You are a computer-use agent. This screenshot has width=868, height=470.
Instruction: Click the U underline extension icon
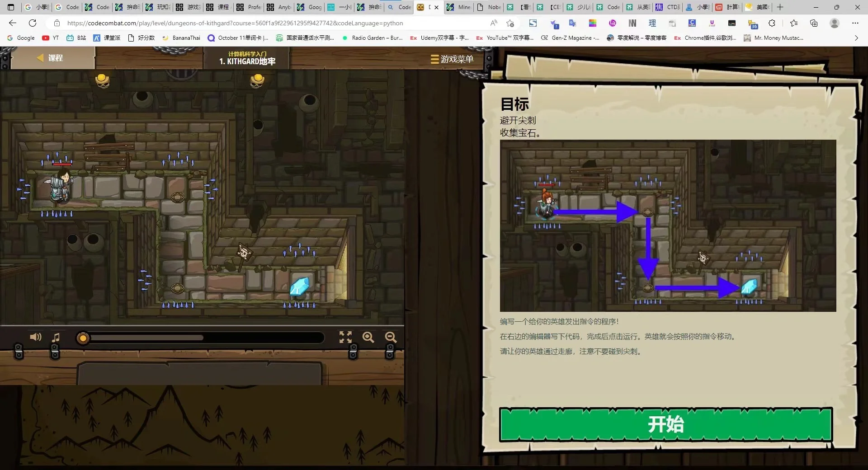point(712,23)
